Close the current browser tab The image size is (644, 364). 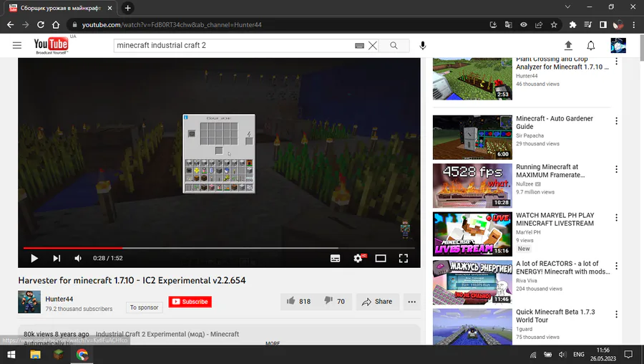tap(109, 8)
